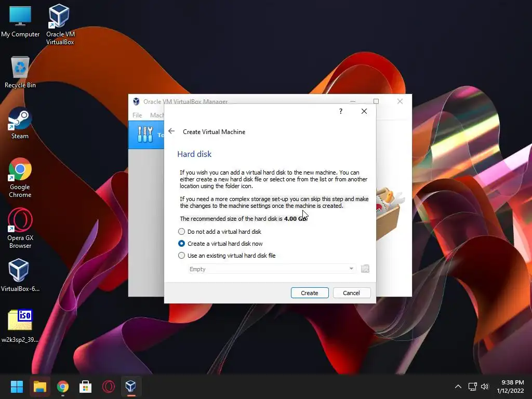Open Google Chrome desktop shortcut
Screen dimensions: 532x399
[20, 178]
